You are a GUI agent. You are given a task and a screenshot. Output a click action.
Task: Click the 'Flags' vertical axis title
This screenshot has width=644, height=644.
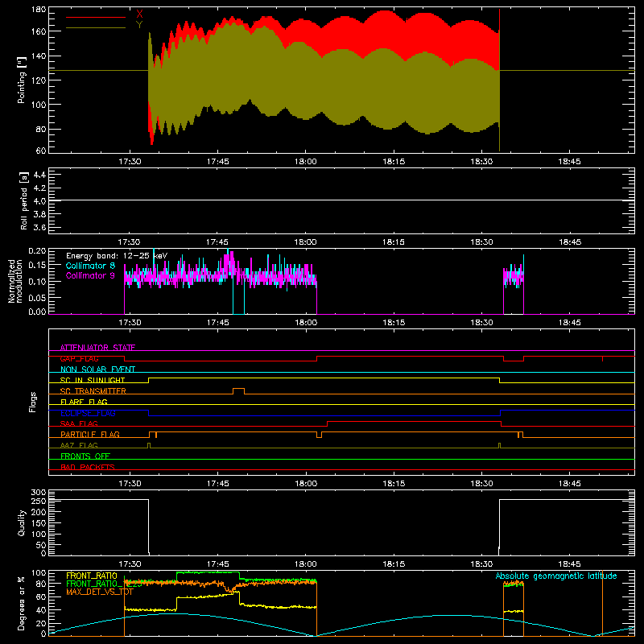(x=32, y=402)
